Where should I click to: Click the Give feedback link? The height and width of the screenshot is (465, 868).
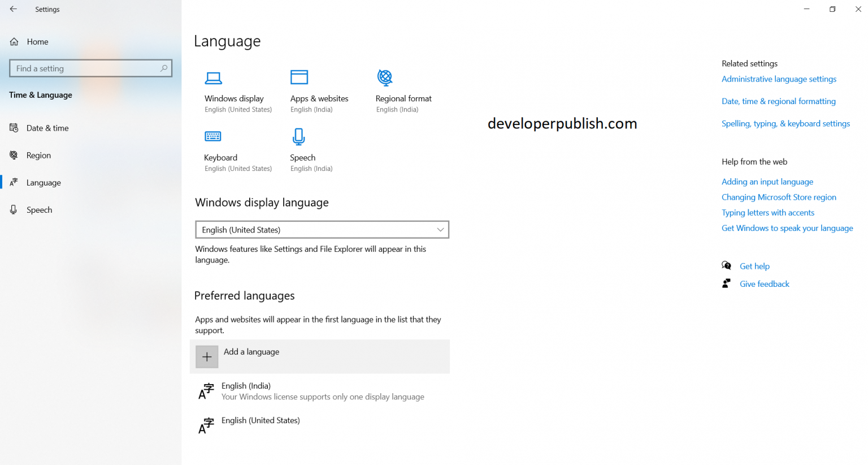tap(764, 283)
